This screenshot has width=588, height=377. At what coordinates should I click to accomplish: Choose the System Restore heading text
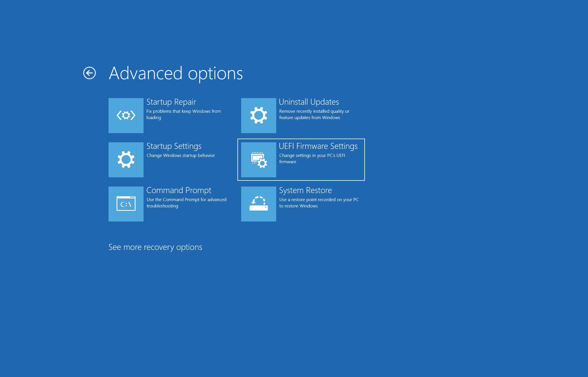[305, 190]
